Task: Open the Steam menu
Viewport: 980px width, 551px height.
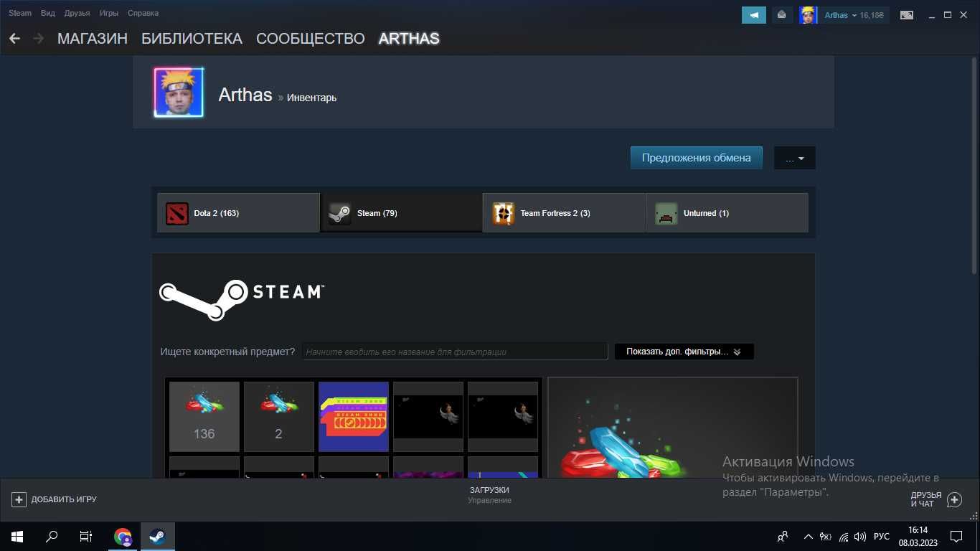Action: (20, 13)
